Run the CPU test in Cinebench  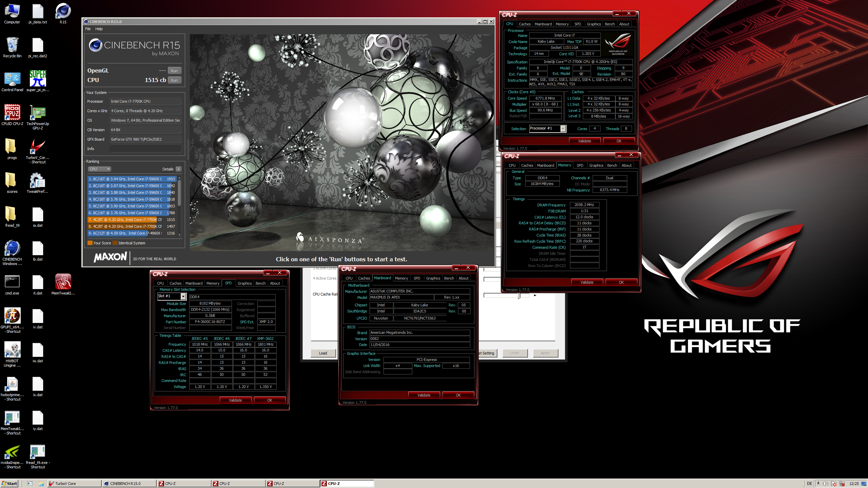(x=174, y=80)
